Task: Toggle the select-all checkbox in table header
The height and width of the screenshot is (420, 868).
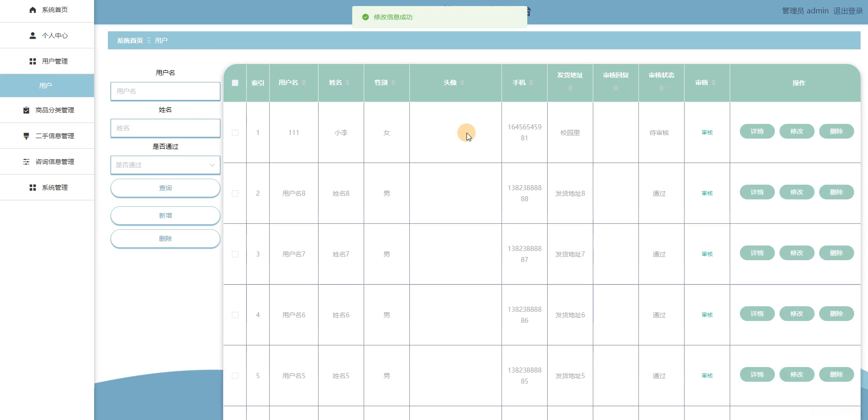Action: (x=235, y=83)
